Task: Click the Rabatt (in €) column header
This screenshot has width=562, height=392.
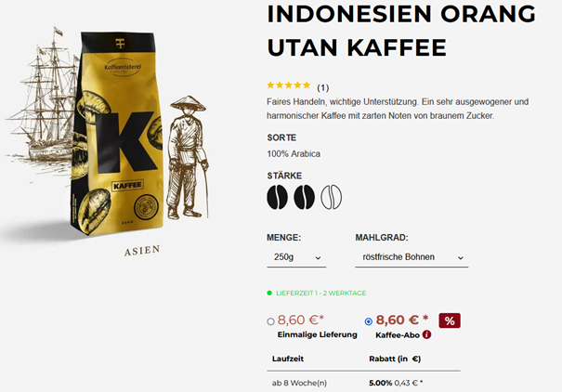Action: click(x=395, y=359)
